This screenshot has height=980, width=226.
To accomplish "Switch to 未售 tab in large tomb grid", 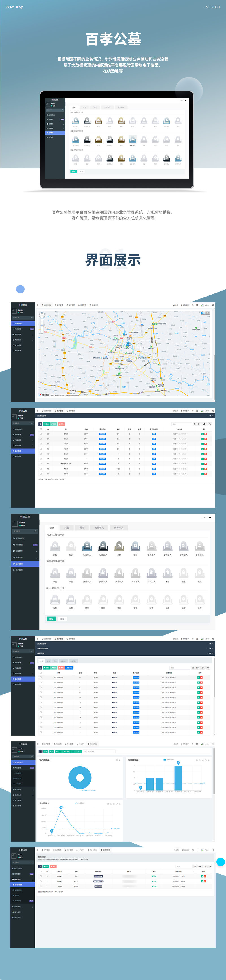I will (x=67, y=528).
